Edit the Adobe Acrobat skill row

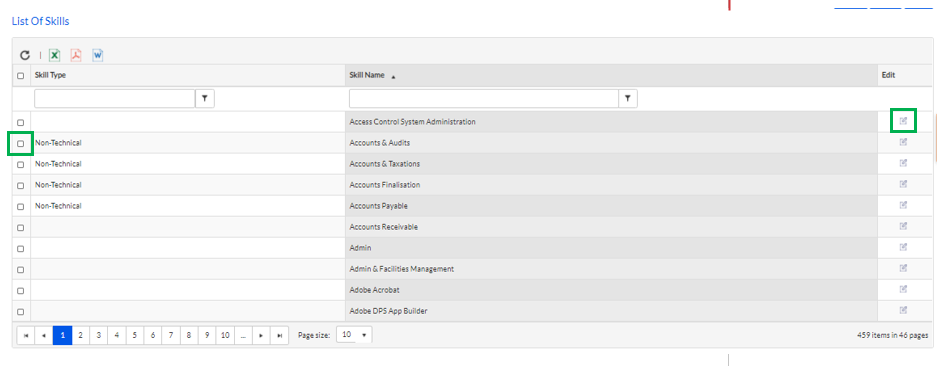point(903,289)
